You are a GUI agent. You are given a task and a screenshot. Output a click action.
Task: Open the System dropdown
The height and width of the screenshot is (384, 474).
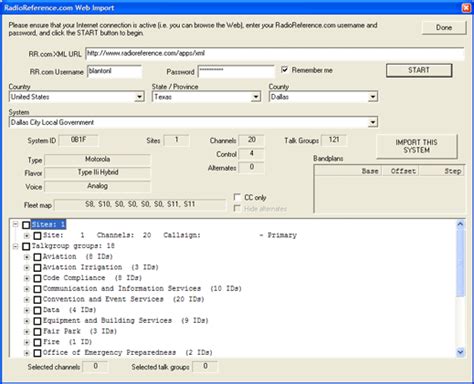pos(373,122)
